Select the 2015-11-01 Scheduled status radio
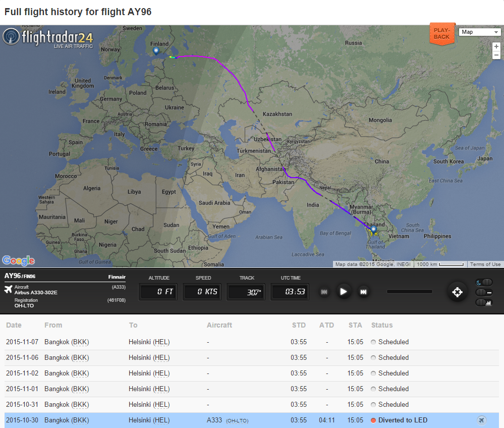The width and height of the screenshot is (504, 428). (x=373, y=389)
